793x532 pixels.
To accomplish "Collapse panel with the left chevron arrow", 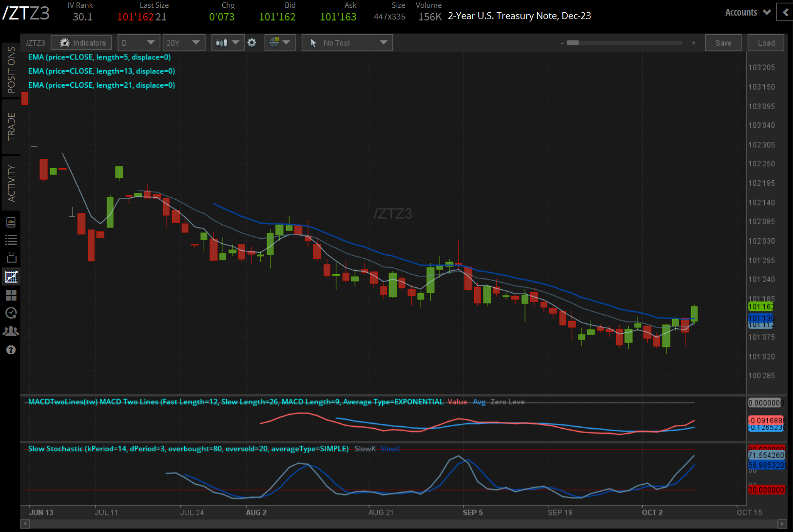I will (x=785, y=12).
